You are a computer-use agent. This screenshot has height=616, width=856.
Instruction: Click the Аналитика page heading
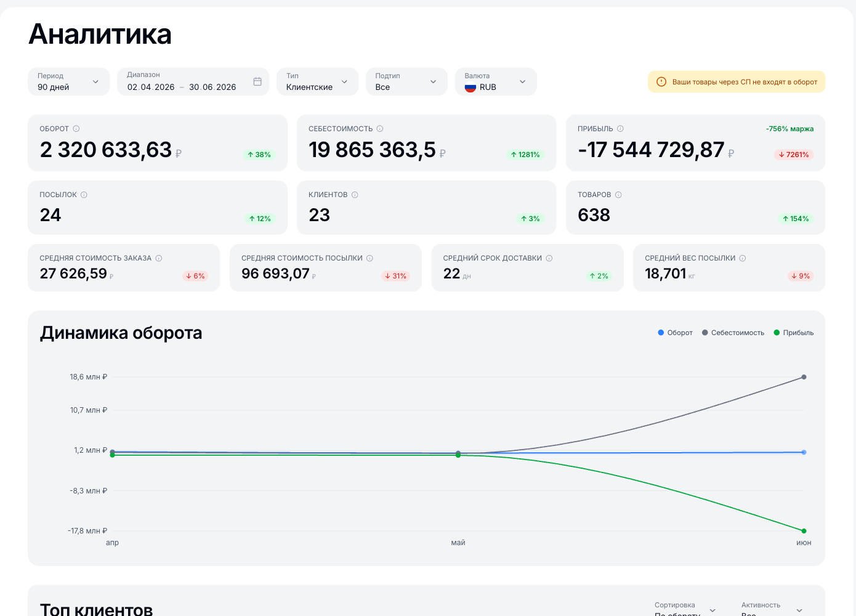(x=100, y=34)
